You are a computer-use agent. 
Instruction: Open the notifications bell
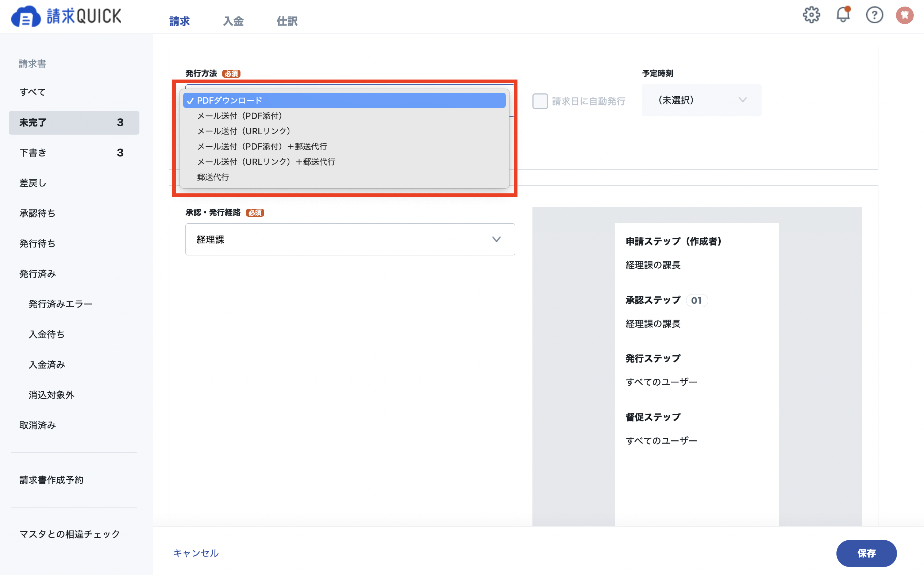pos(843,15)
